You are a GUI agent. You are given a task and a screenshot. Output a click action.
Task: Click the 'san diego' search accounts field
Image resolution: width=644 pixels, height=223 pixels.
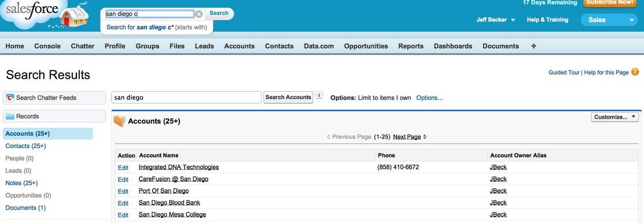186,97
